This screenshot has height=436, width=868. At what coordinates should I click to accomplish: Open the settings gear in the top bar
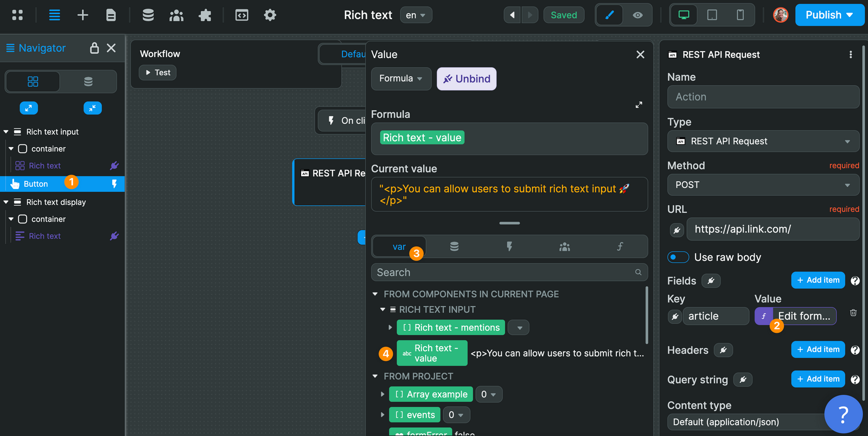point(270,15)
